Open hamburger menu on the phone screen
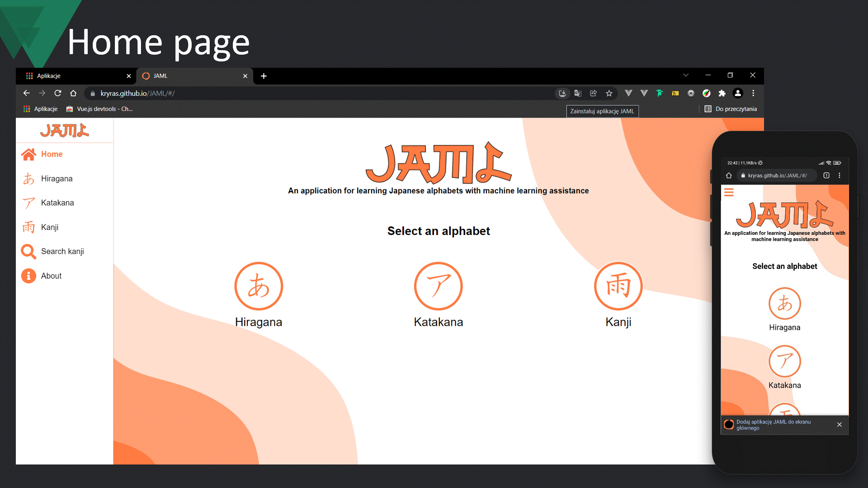 (x=729, y=192)
